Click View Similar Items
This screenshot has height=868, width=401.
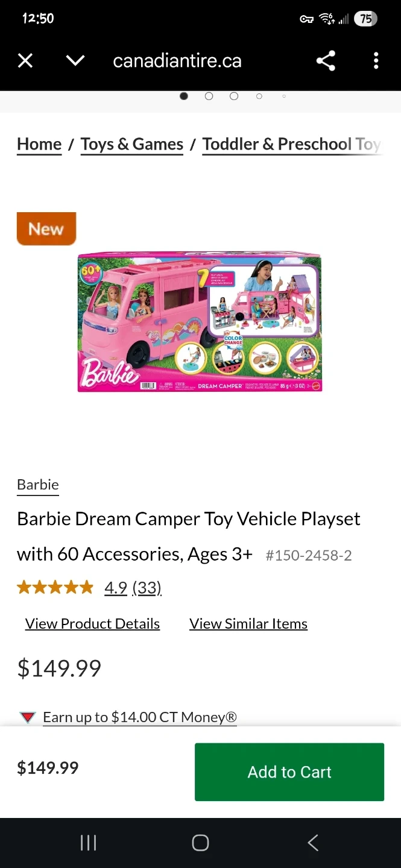coord(248,624)
